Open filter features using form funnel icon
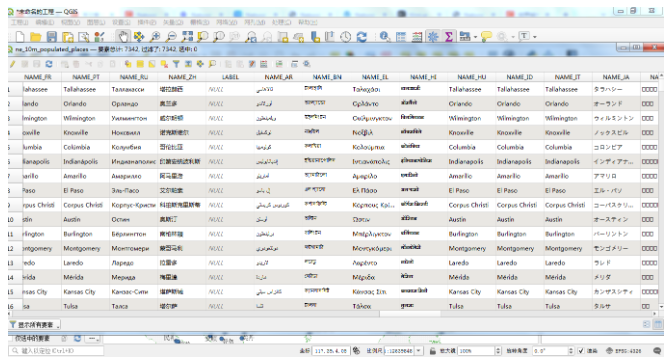This screenshot has width=669, height=363. click(x=176, y=64)
